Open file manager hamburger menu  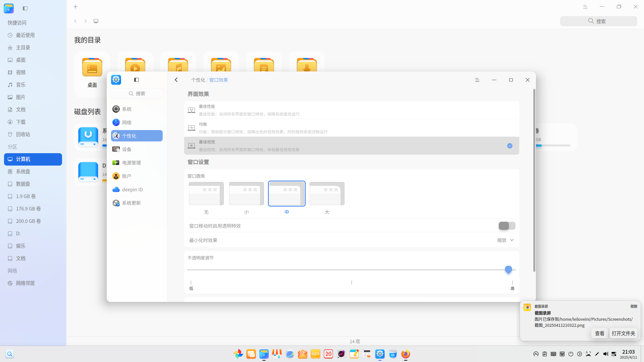pos(585,7)
